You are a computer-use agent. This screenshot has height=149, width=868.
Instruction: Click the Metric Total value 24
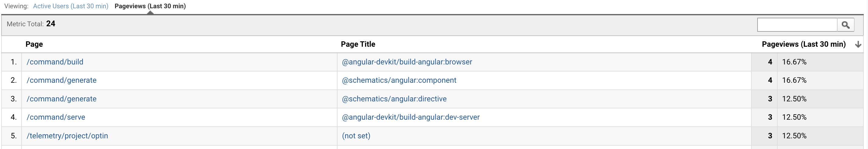(x=51, y=24)
